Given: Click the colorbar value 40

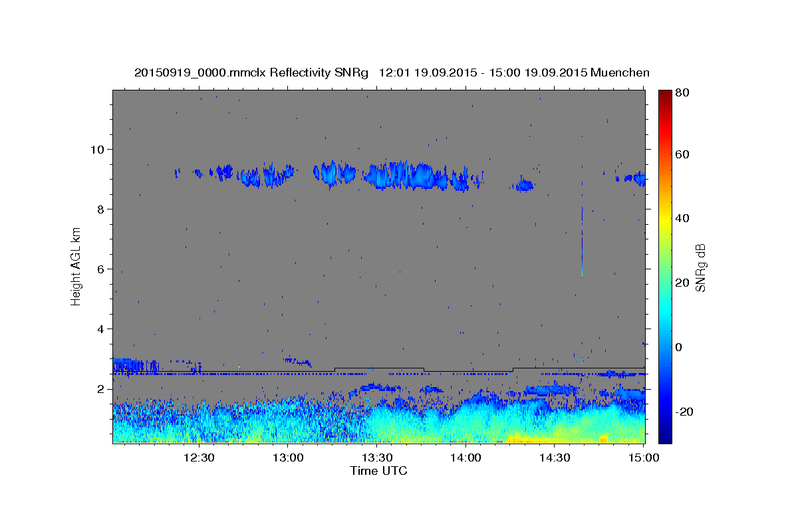Looking at the screenshot, I should click(684, 218).
